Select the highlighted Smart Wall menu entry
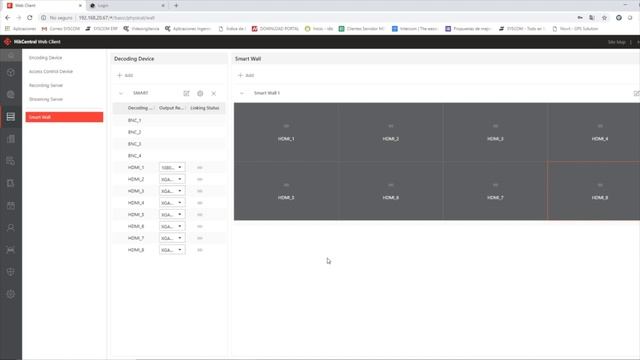The height and width of the screenshot is (360, 640). (x=64, y=117)
